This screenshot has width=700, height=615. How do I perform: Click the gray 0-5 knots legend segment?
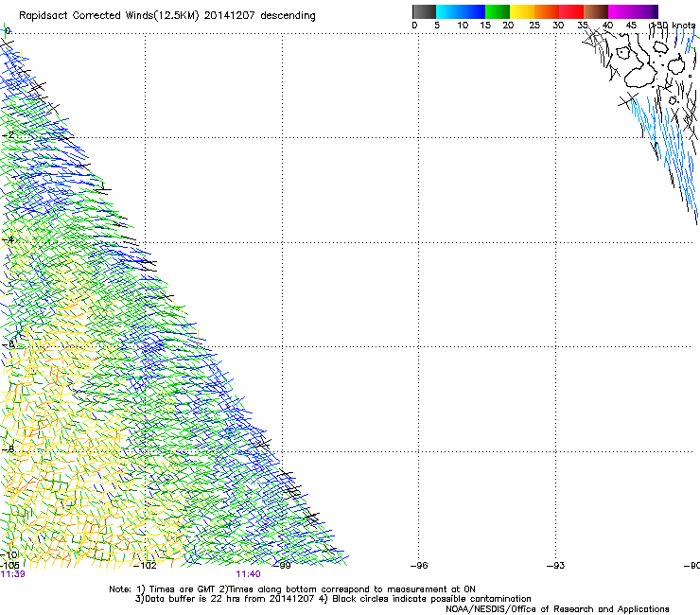pos(424,11)
